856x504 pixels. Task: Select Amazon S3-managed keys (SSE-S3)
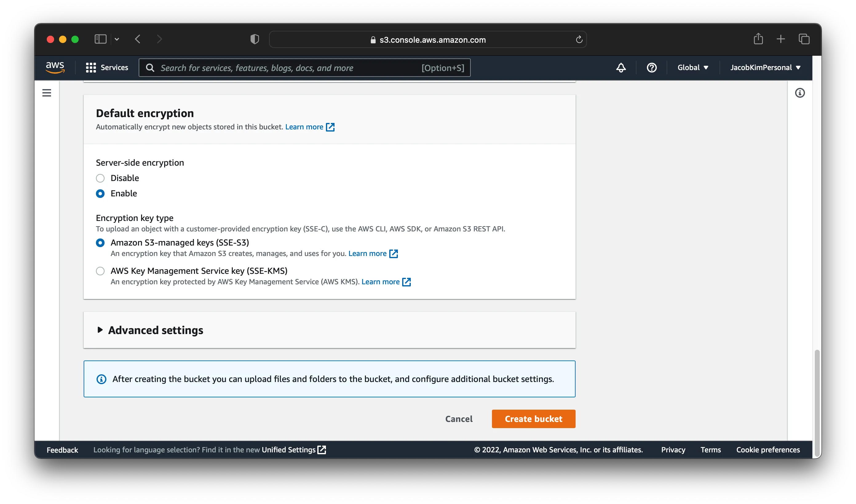[100, 243]
